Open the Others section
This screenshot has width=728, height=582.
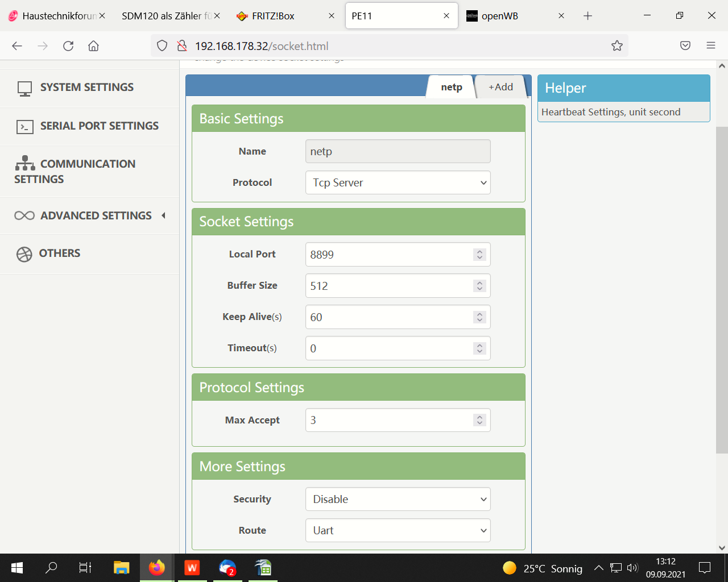(89, 253)
